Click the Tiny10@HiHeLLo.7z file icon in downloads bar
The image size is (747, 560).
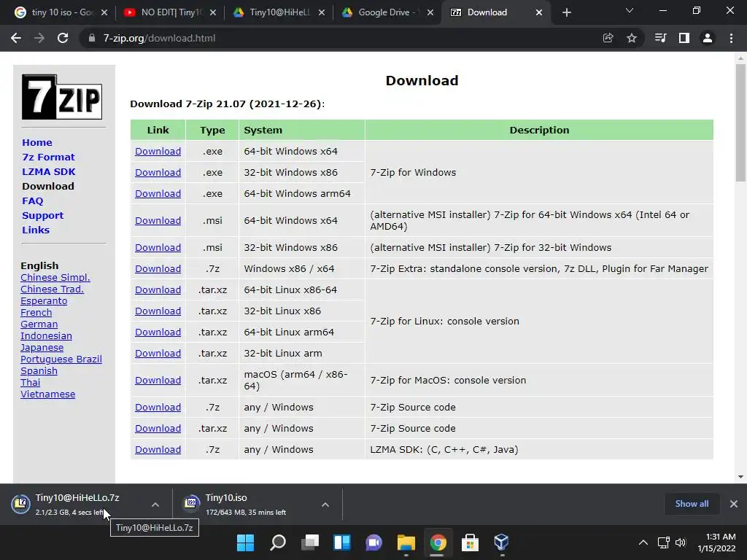(x=21, y=503)
